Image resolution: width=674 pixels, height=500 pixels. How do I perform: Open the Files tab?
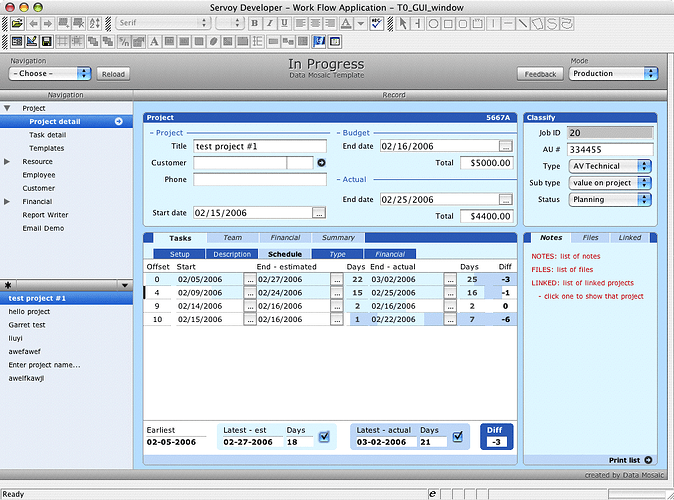click(590, 238)
